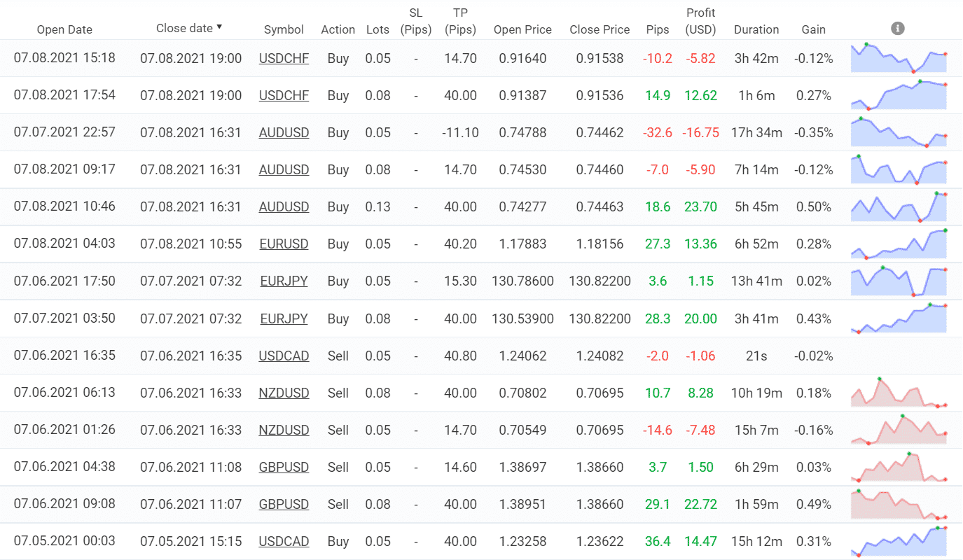View sparkline chart for -0.35% AUDUSD trade
This screenshot has width=963, height=560.
pyautogui.click(x=899, y=132)
